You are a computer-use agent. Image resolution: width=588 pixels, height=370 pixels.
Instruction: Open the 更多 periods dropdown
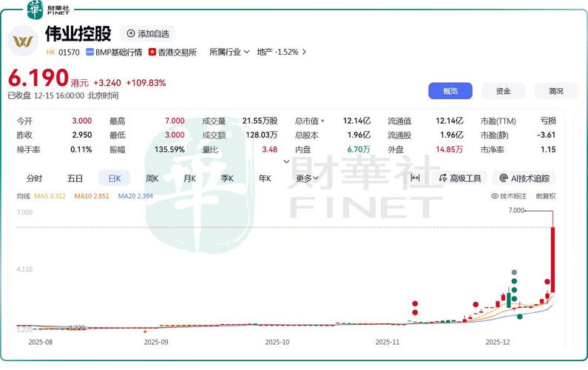point(307,178)
